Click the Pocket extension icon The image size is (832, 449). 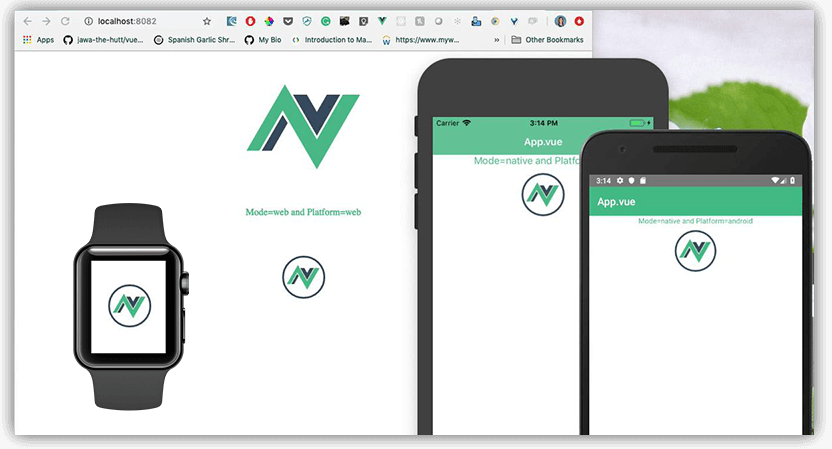288,20
